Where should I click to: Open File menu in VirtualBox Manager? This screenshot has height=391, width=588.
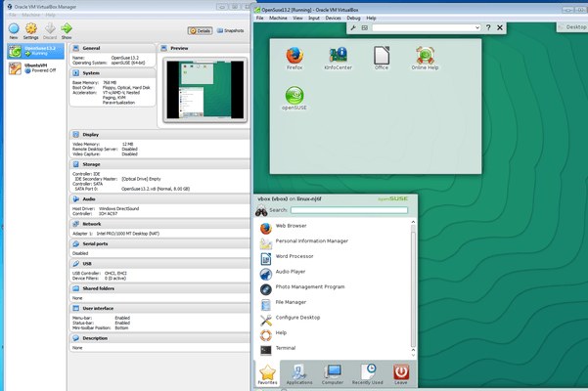pyautogui.click(x=13, y=15)
